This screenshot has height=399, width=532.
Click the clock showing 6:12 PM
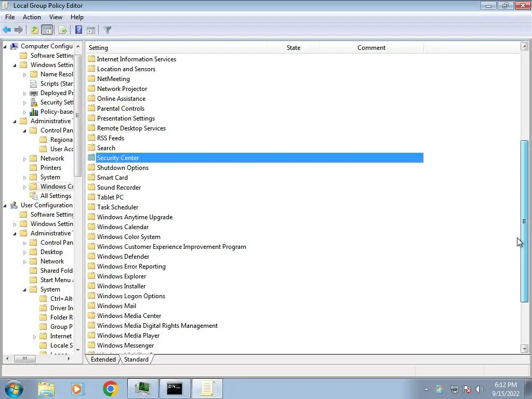tap(506, 385)
